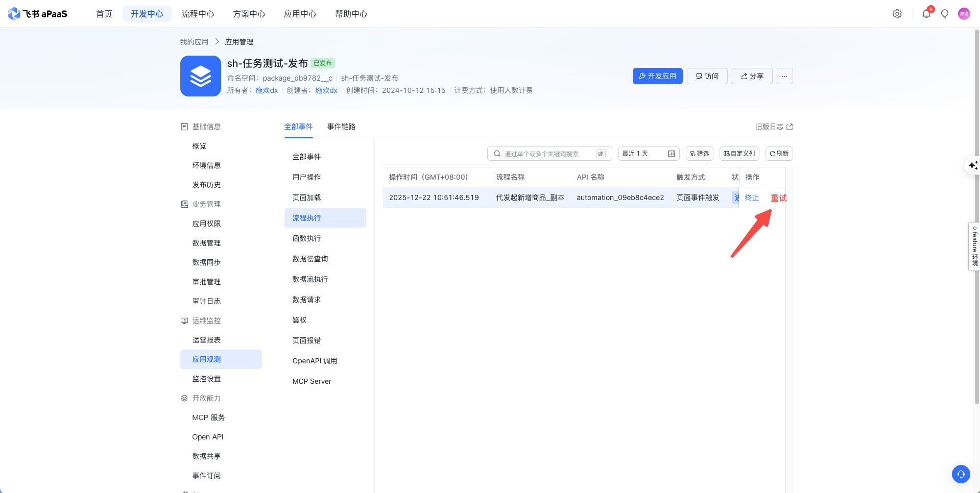This screenshot has width=980, height=493.
Task: Open the settings gear icon
Action: tap(897, 14)
